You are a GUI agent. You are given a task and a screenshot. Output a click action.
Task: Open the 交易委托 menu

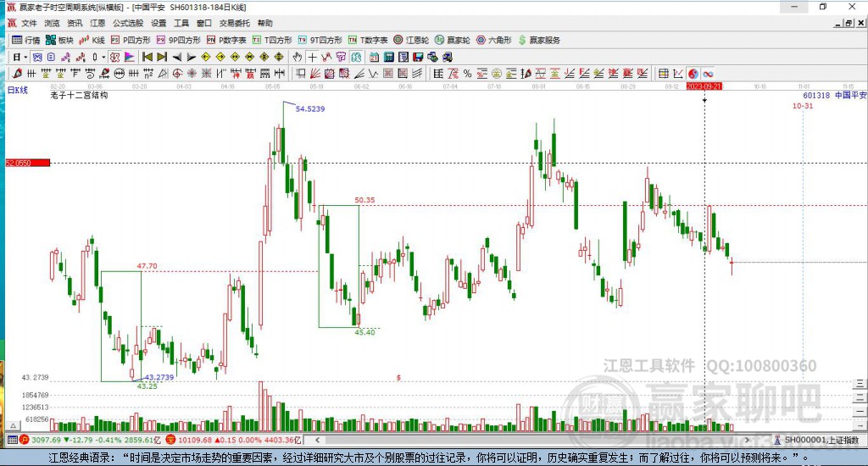(x=235, y=23)
